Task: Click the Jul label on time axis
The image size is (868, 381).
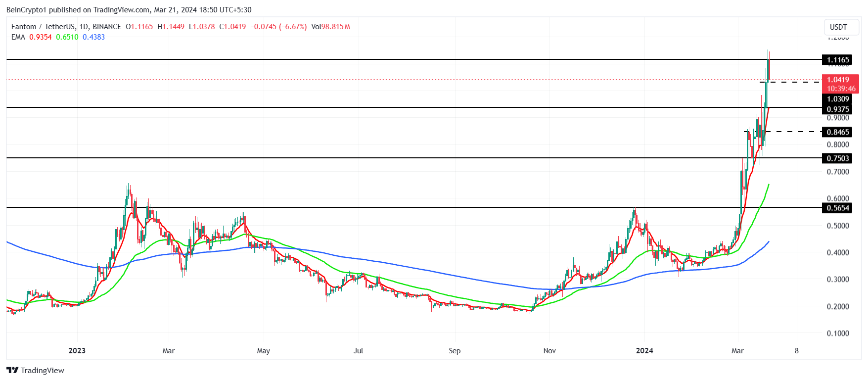Action: pos(359,351)
